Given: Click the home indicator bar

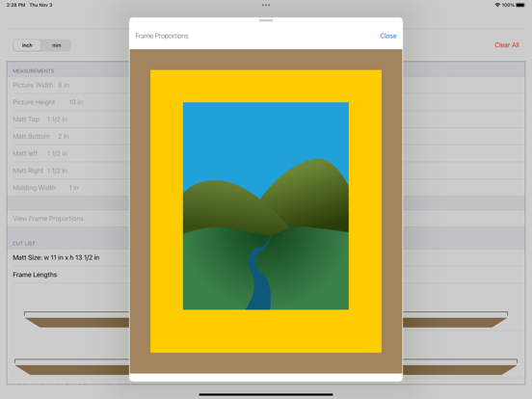Looking at the screenshot, I should click(x=266, y=394).
